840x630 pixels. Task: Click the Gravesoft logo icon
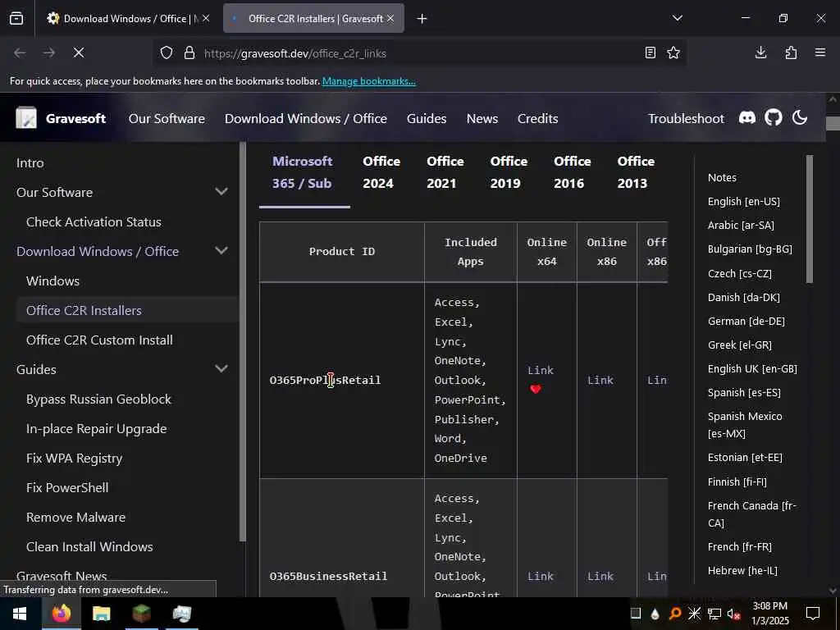tap(26, 118)
